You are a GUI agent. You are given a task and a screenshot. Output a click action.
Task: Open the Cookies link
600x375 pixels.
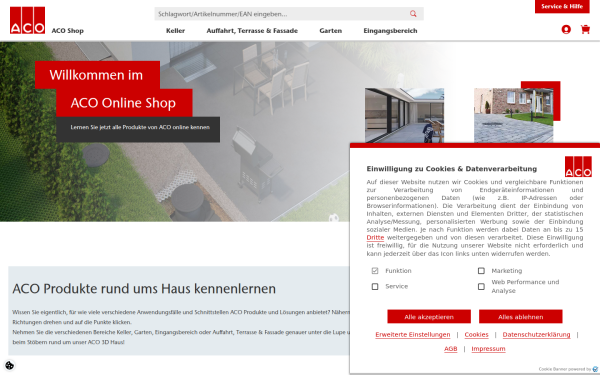pyautogui.click(x=476, y=334)
